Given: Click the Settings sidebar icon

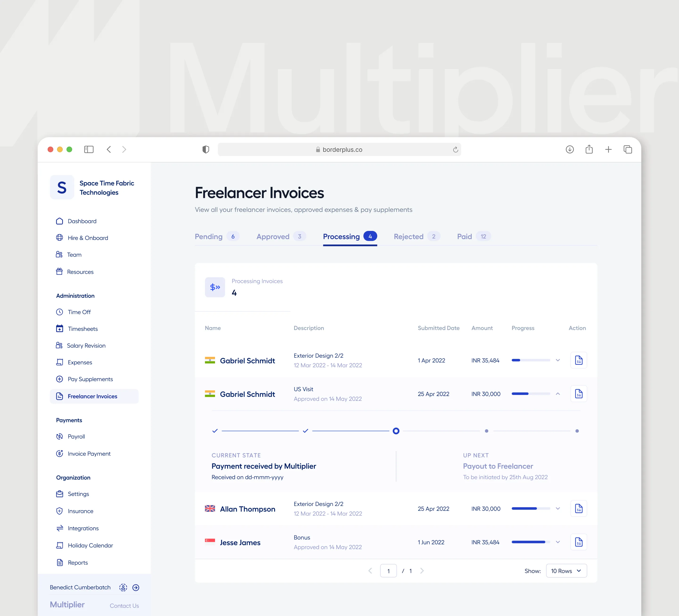Looking at the screenshot, I should pyautogui.click(x=60, y=494).
